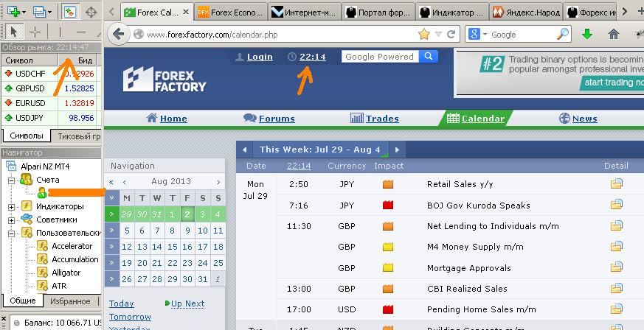Click the Google Powered search field

[x=380, y=57]
